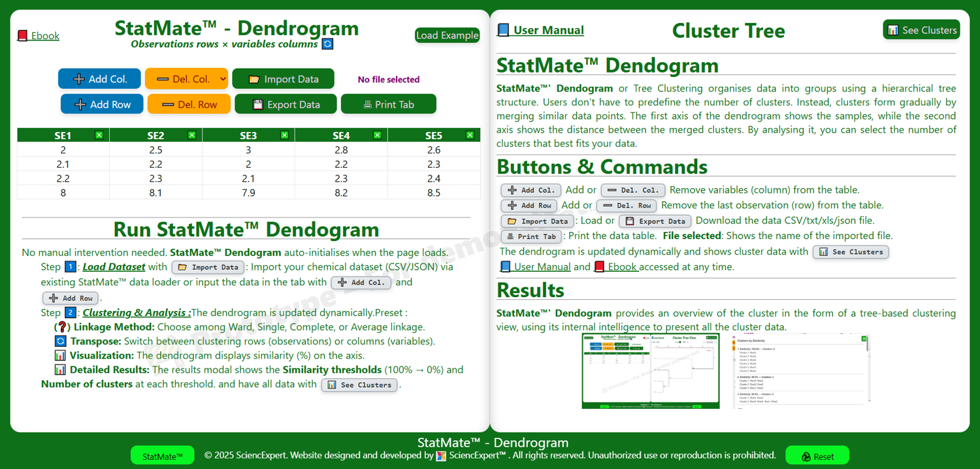The image size is (980, 469).
Task: Click the Transpose icon in Step 2 list
Action: 60,341
